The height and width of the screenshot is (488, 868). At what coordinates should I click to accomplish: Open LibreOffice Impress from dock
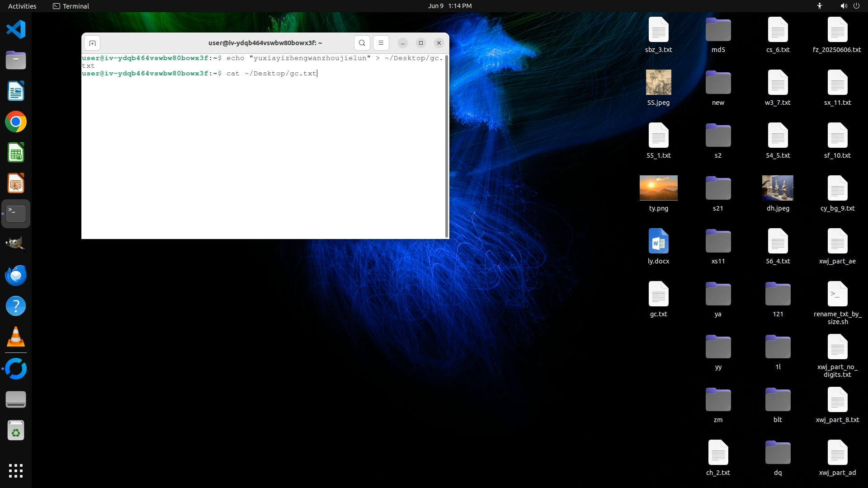(x=16, y=183)
